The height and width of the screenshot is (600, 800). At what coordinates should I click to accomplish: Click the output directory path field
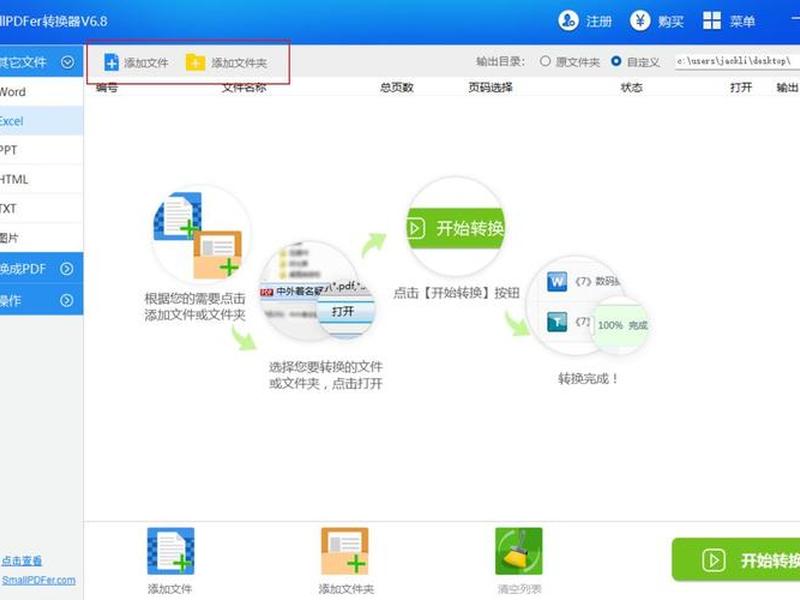click(737, 61)
